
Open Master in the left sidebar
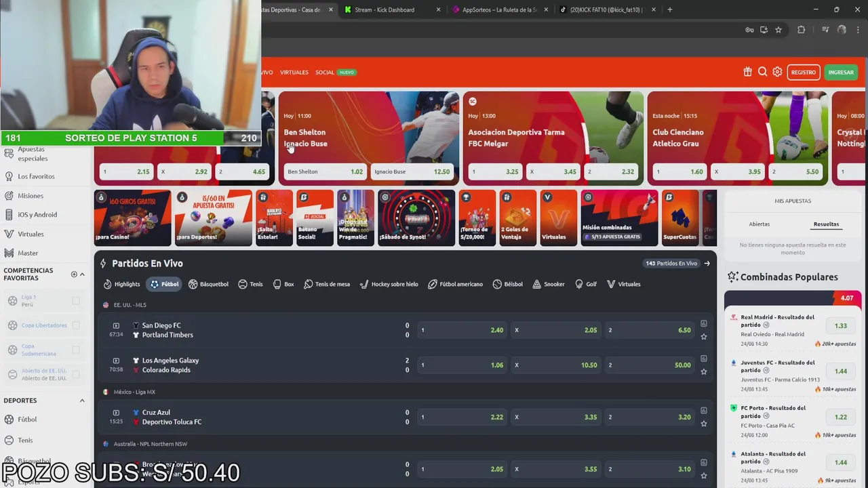pyautogui.click(x=28, y=253)
